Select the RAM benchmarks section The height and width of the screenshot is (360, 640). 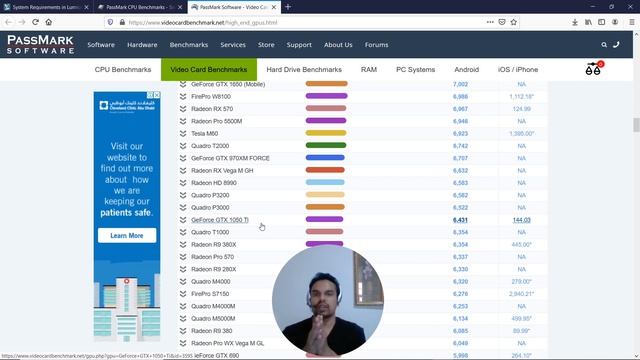pos(369,69)
